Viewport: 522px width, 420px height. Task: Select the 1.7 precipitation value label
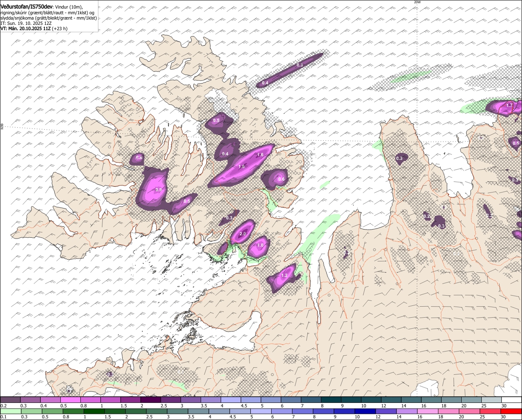(x=509, y=106)
